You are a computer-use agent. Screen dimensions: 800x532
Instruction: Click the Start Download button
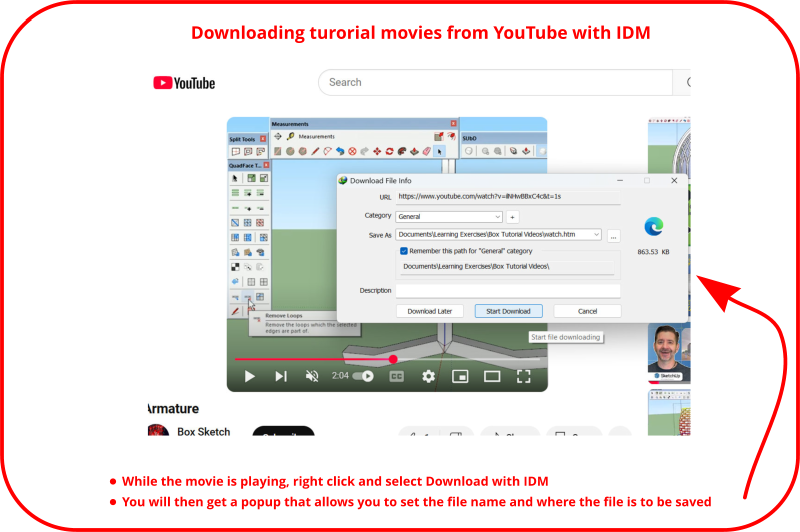[508, 311]
